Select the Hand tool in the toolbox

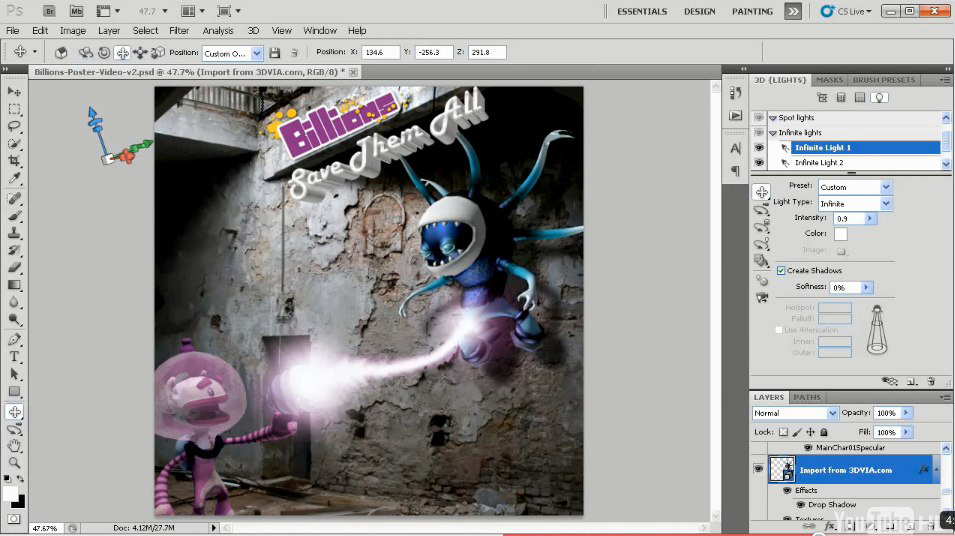(x=15, y=446)
